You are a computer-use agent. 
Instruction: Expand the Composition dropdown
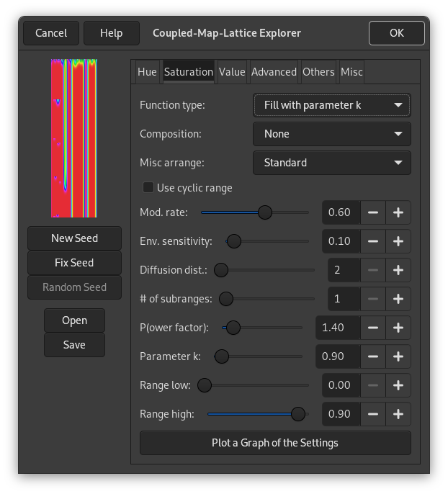[332, 134]
